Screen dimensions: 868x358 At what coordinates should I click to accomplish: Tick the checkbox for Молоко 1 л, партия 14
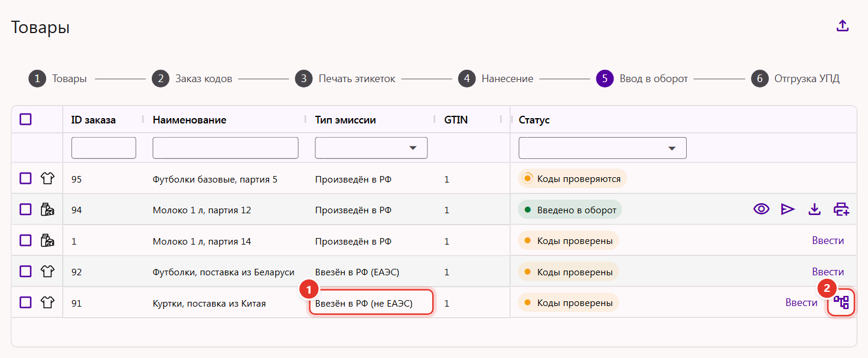pyautogui.click(x=25, y=240)
